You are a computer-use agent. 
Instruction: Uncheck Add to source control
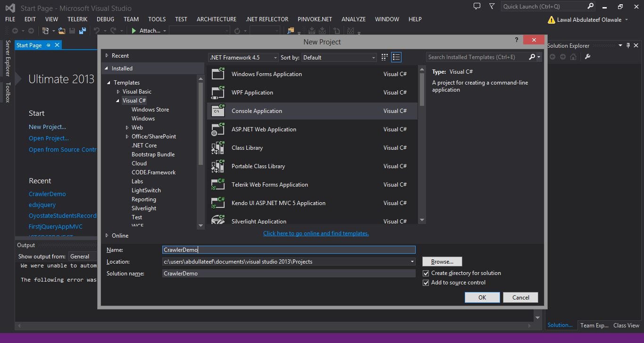point(426,283)
